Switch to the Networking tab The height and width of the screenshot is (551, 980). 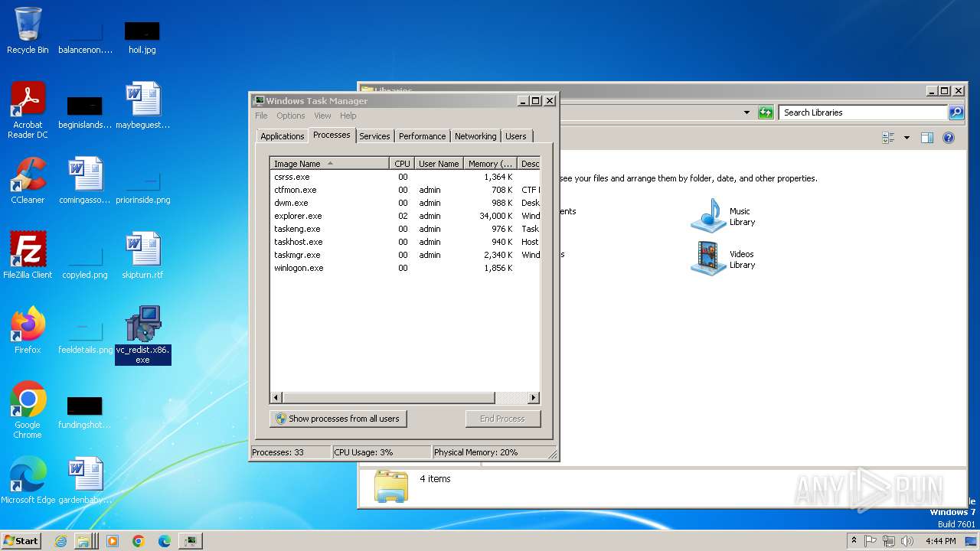coord(475,136)
